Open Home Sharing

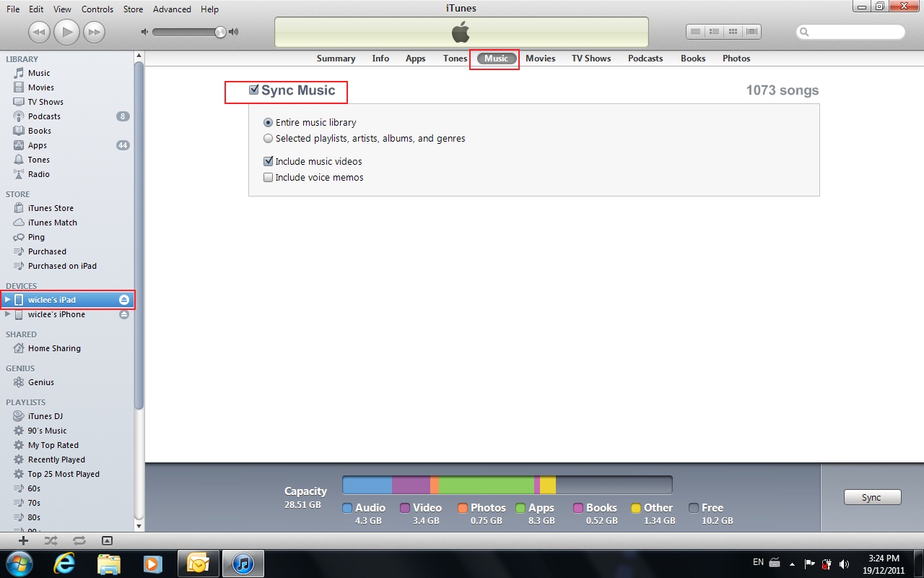pyautogui.click(x=54, y=348)
